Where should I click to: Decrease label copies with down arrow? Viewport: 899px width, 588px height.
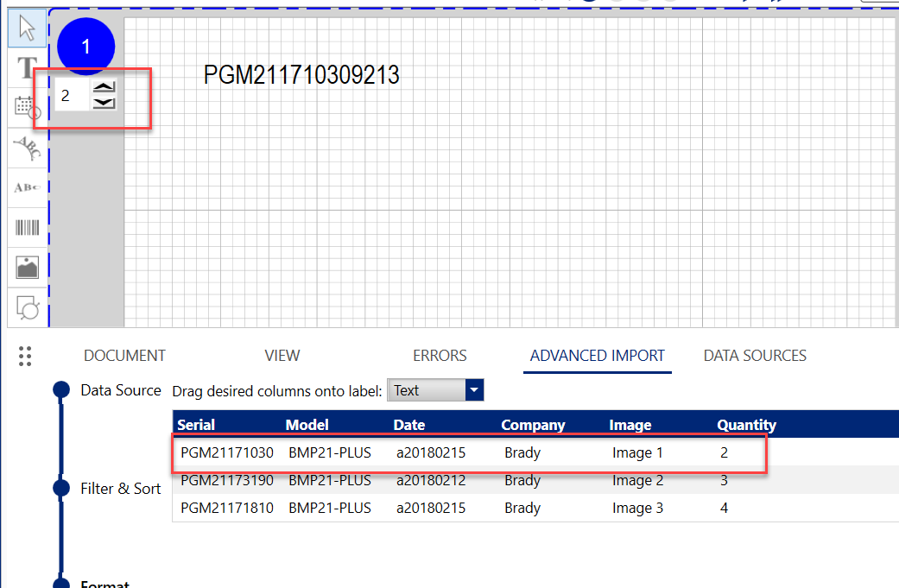click(104, 103)
